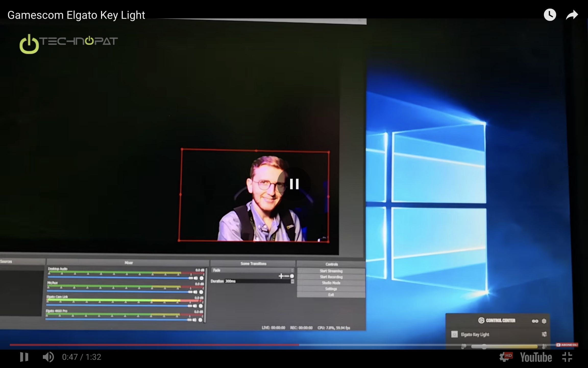Seek on the red video progress bar

[153, 345]
